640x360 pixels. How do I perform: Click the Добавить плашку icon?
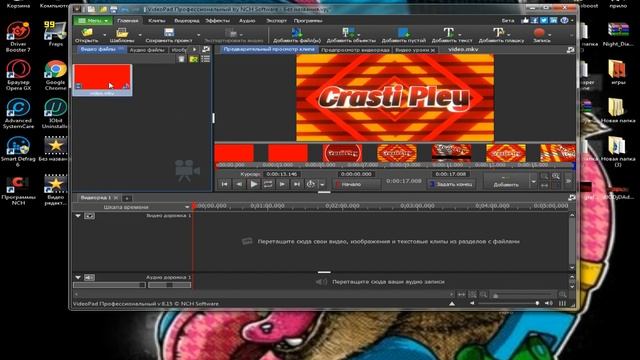[x=498, y=32]
